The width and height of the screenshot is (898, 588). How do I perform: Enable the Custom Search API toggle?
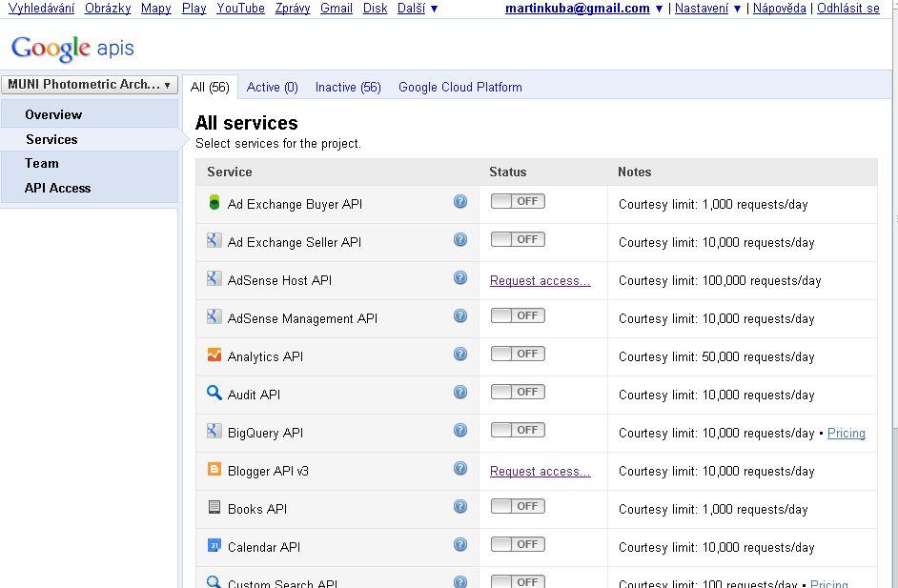(x=518, y=581)
